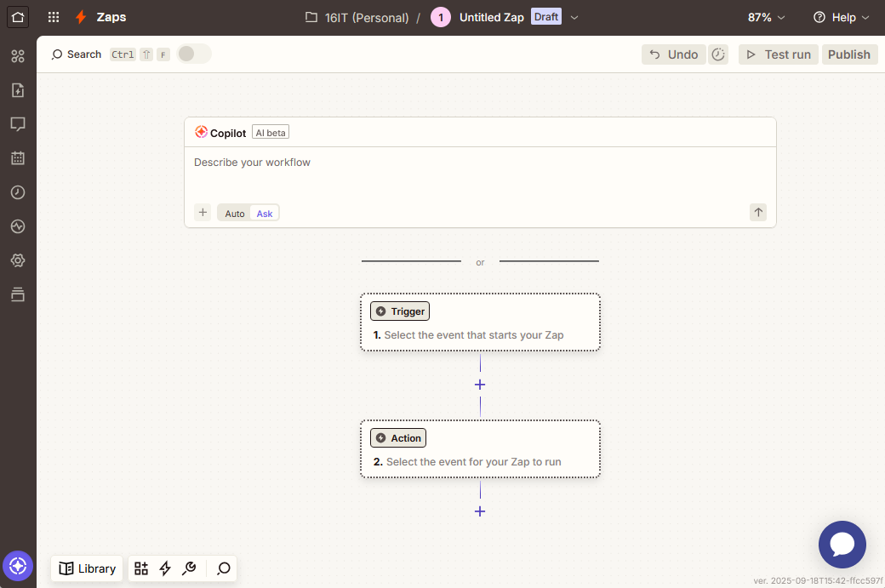Click the wrench tools icon
This screenshot has width=885, height=588.
189,568
